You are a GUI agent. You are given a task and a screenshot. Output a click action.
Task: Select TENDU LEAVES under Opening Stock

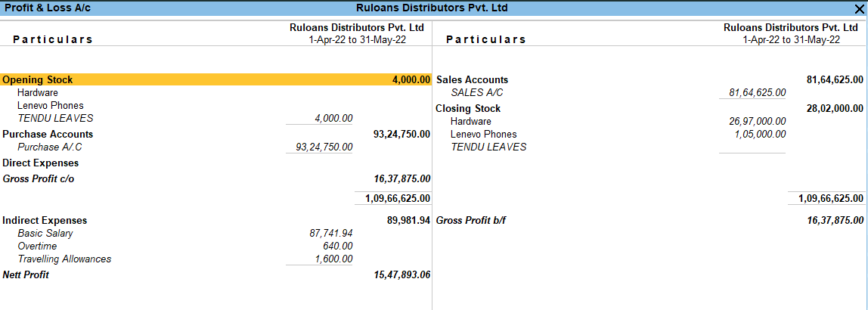click(55, 118)
